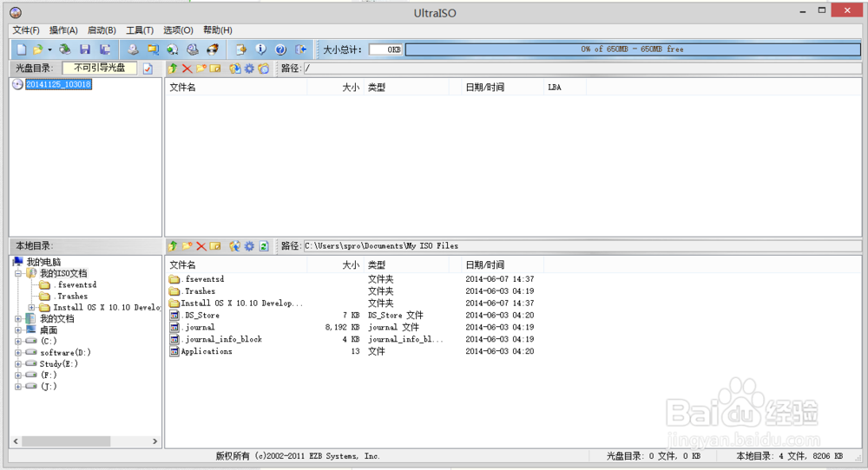Screen dimensions: 868x470
Task: Click the disc path field showing /
Action: pos(582,69)
